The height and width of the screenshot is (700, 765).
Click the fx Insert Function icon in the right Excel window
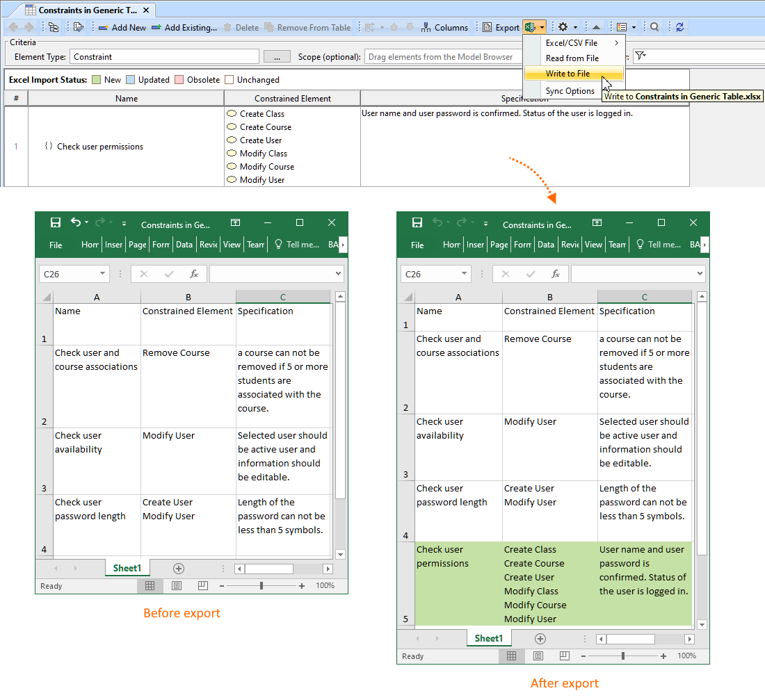pyautogui.click(x=556, y=274)
